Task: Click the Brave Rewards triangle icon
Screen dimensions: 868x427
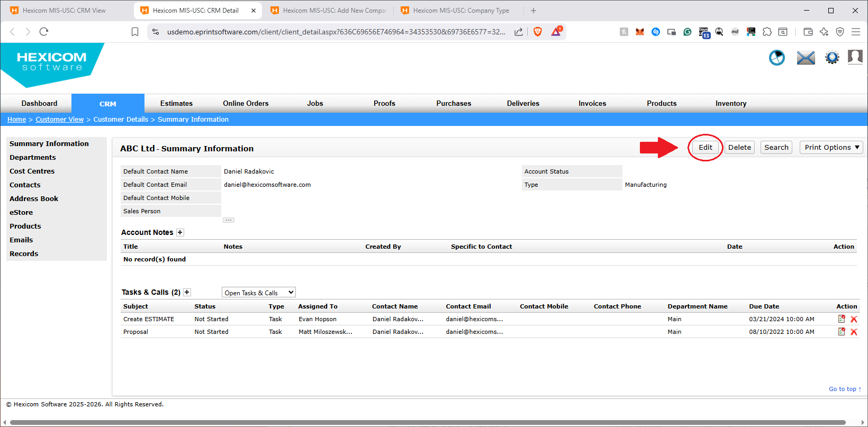Action: click(x=556, y=32)
